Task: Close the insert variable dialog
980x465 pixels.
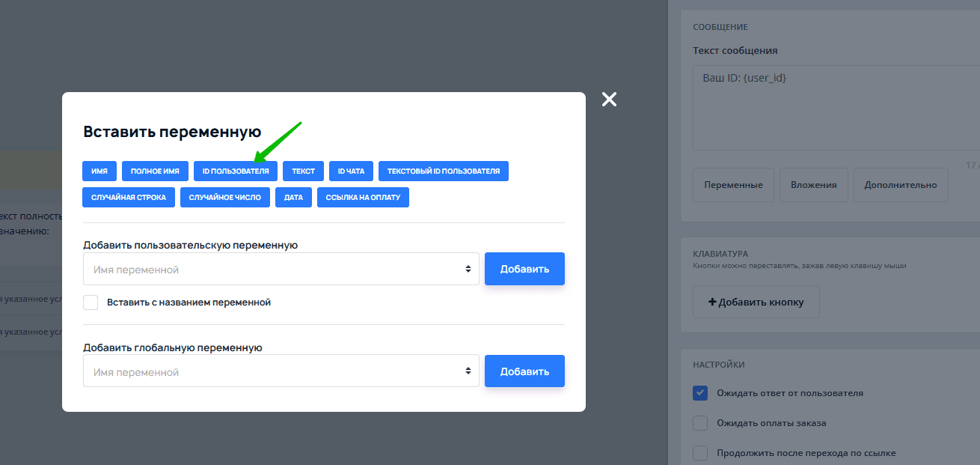Action: pyautogui.click(x=609, y=100)
